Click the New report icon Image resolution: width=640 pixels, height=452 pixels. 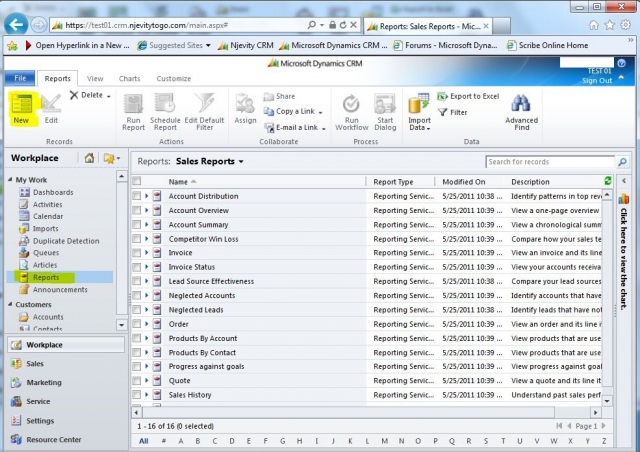click(22, 103)
